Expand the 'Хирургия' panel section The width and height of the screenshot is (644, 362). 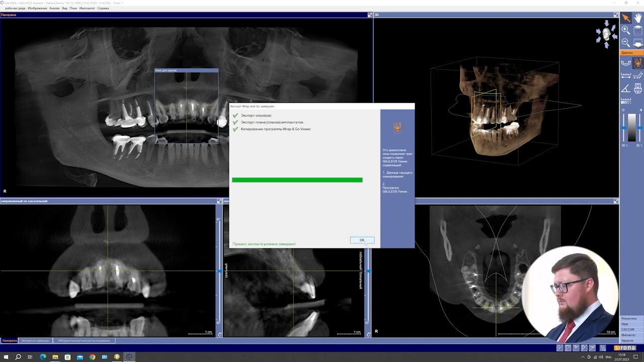click(631, 340)
